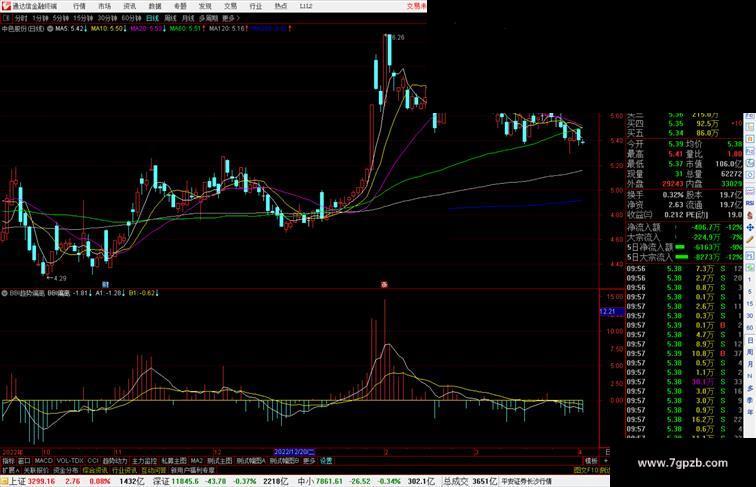Switch chart to 30分钟 period
756x487 pixels.
coord(107,18)
